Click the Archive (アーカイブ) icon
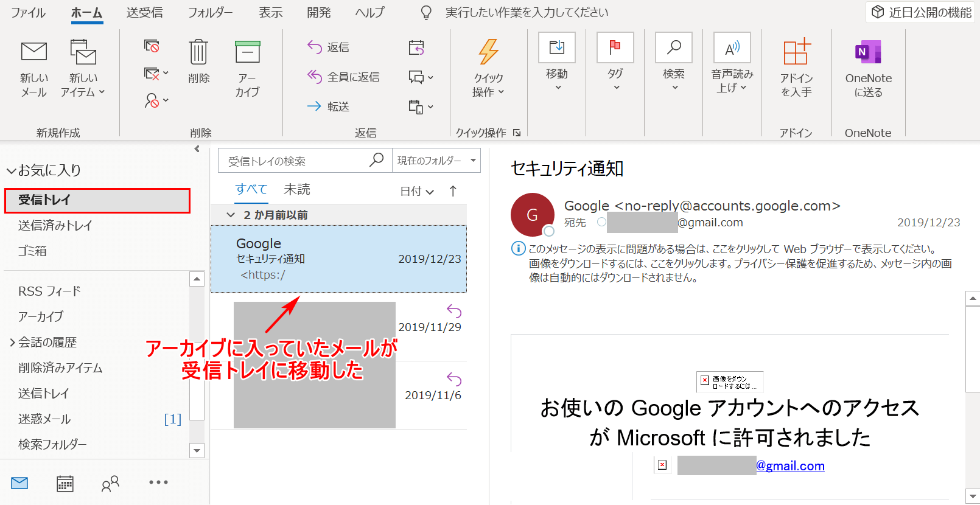This screenshot has width=980, height=505. 247,52
